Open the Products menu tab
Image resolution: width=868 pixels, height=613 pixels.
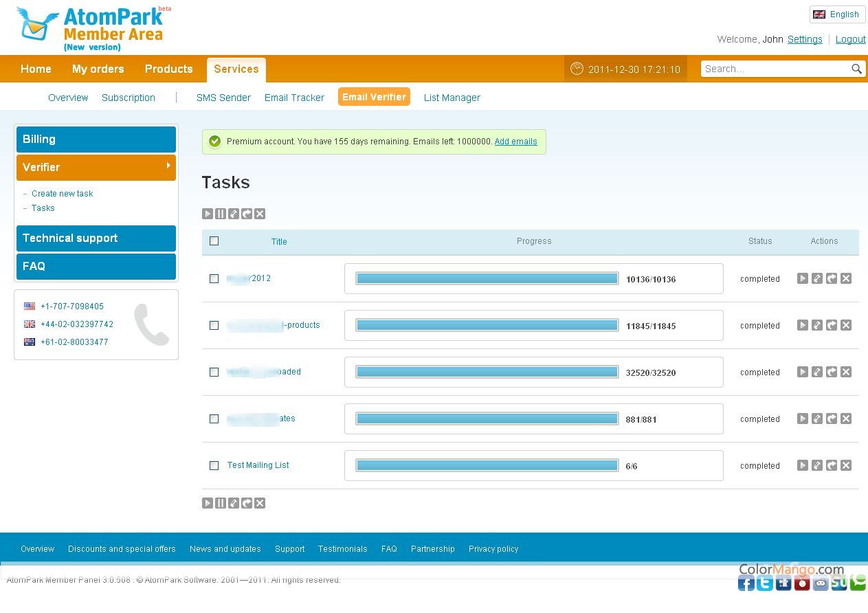point(168,69)
